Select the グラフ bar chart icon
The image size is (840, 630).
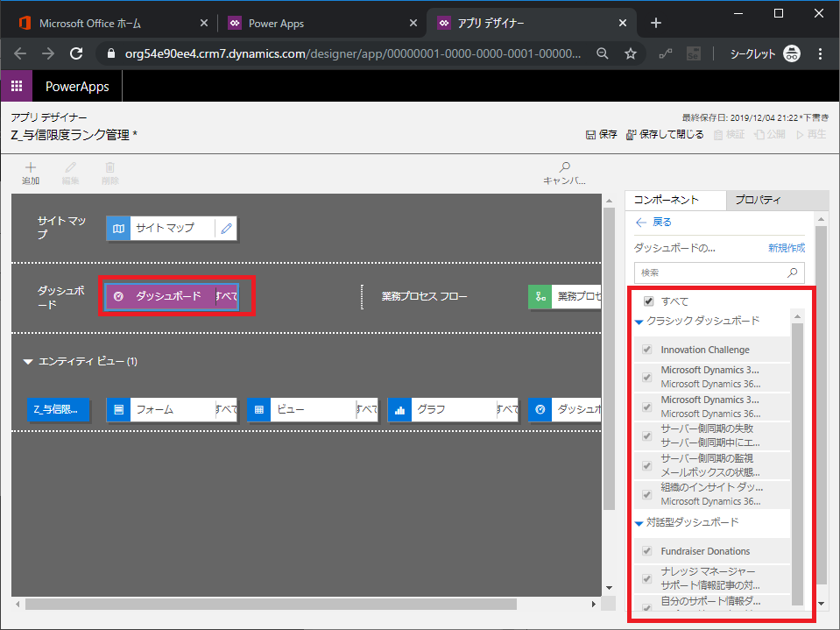(399, 410)
